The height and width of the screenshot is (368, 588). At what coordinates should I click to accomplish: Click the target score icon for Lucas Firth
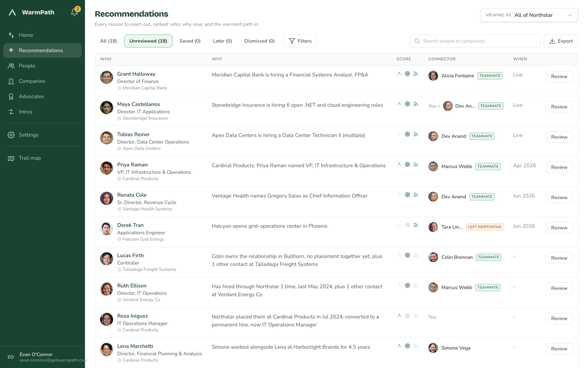pos(407,255)
